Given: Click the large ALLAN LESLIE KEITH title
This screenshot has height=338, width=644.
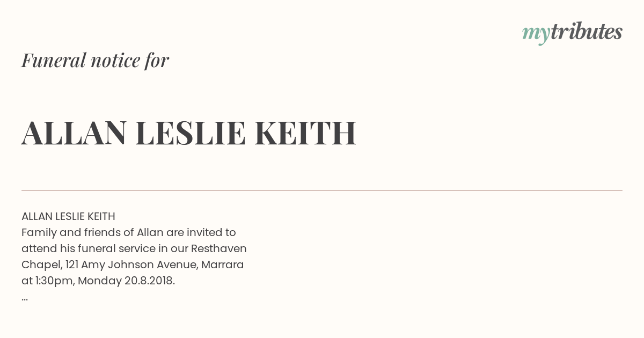Looking at the screenshot, I should [189, 133].
